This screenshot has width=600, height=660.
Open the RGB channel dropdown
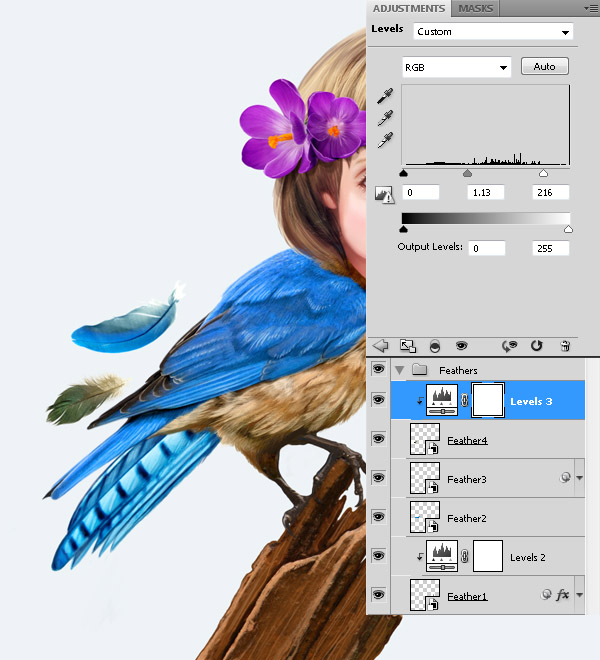(x=457, y=67)
